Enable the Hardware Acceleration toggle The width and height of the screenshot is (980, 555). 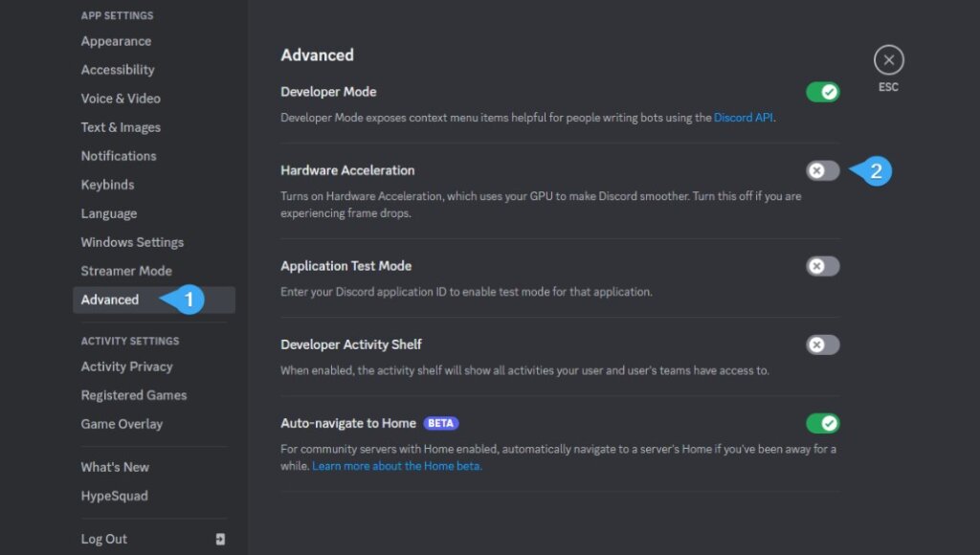[822, 170]
